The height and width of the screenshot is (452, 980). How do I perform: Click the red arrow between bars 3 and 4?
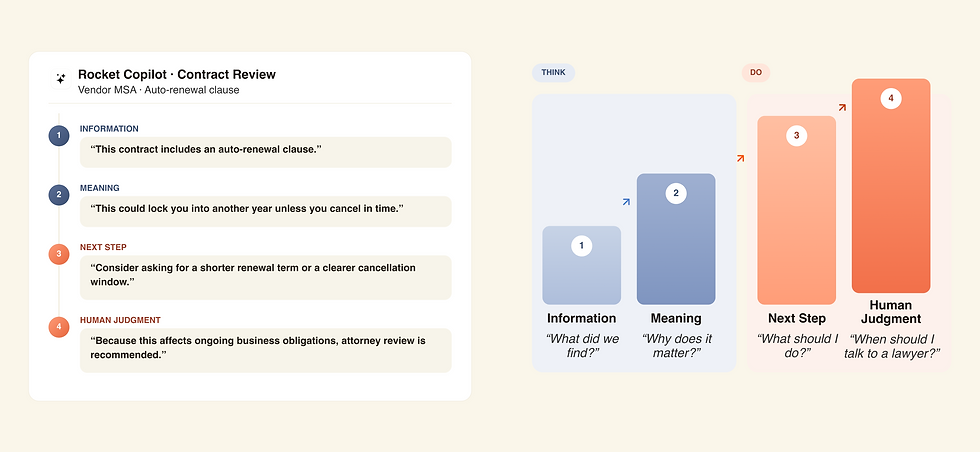pos(842,108)
